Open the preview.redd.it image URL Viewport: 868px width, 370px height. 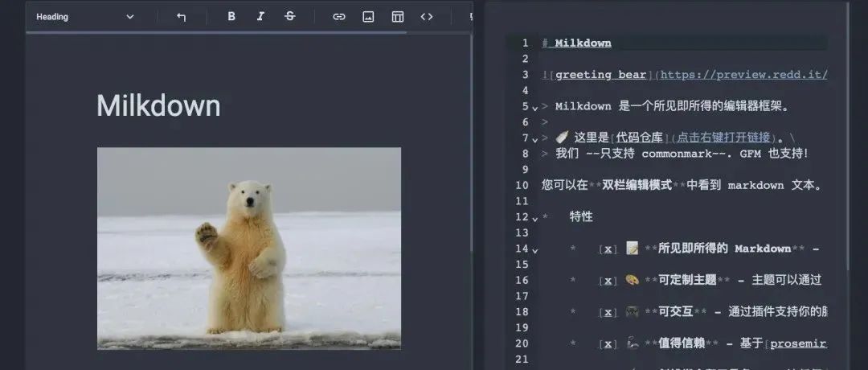click(743, 75)
